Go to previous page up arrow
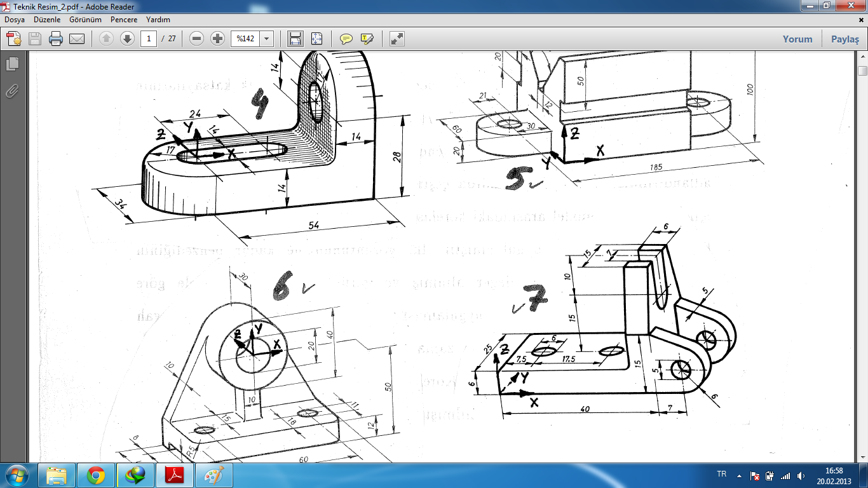The width and height of the screenshot is (868, 488). point(107,39)
